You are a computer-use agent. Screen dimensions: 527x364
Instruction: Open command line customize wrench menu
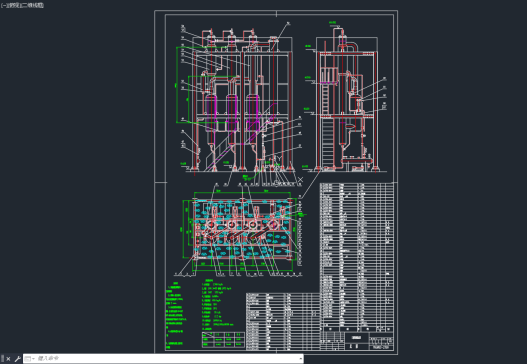click(x=17, y=359)
